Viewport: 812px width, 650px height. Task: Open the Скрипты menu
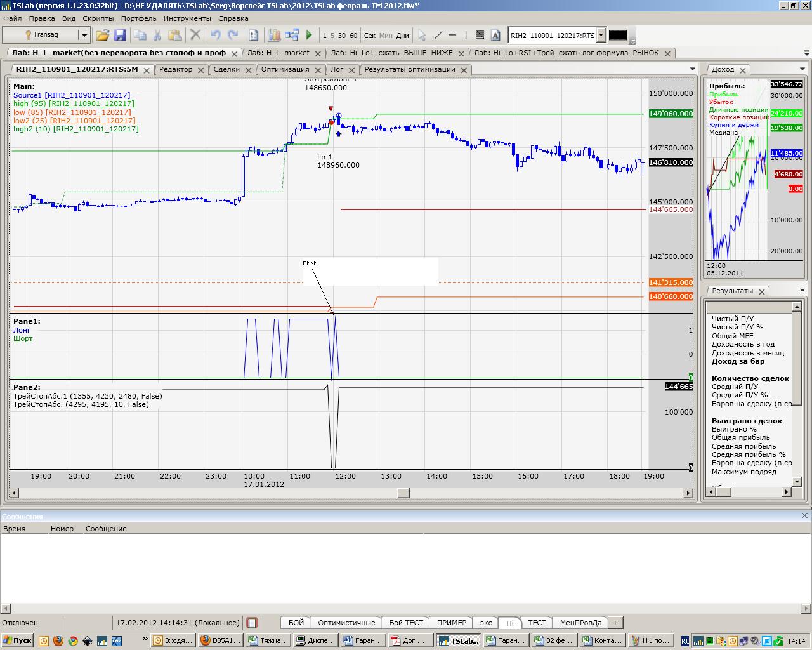(x=98, y=18)
